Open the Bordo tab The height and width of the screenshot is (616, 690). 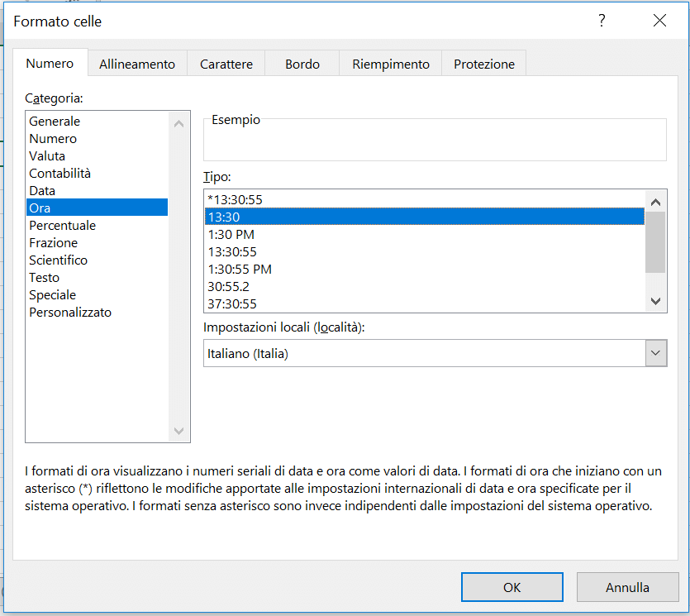[x=302, y=64]
